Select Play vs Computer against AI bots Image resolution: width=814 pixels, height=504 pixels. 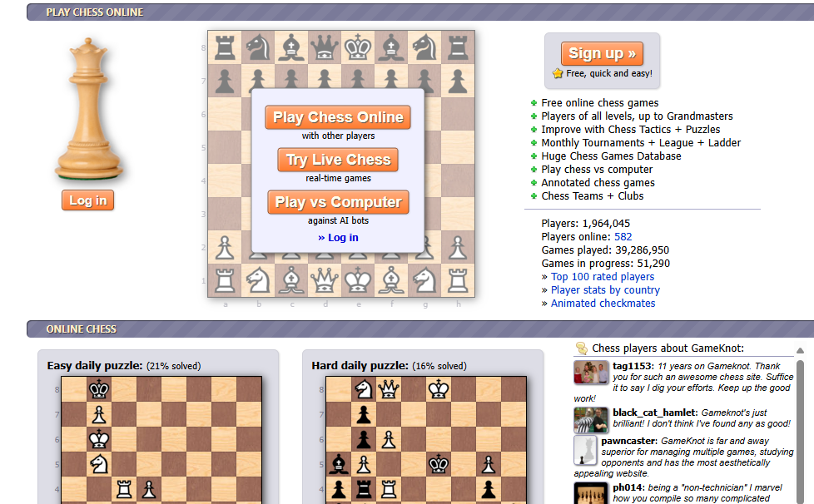pos(338,202)
